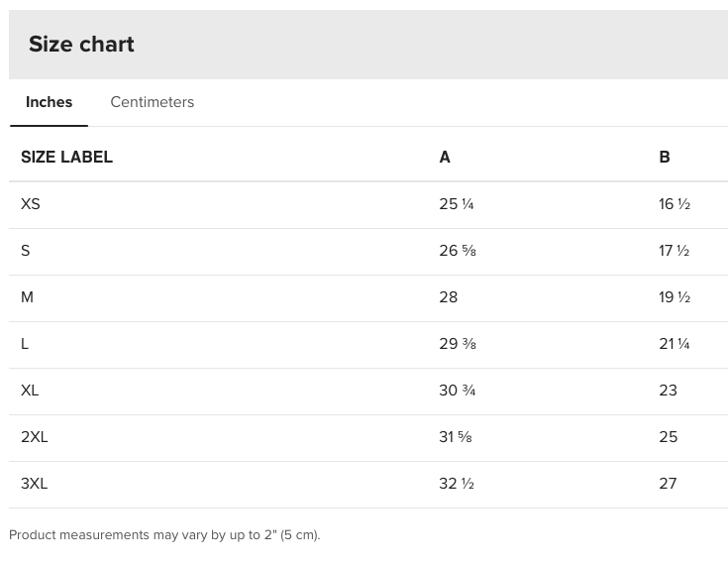Switch to the Centimeters tab
This screenshot has width=728, height=564.
(x=152, y=102)
